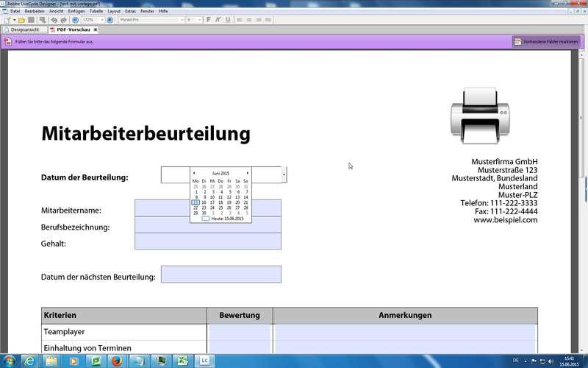Switch to the Designansicht tab
588x368 pixels.
25,29
